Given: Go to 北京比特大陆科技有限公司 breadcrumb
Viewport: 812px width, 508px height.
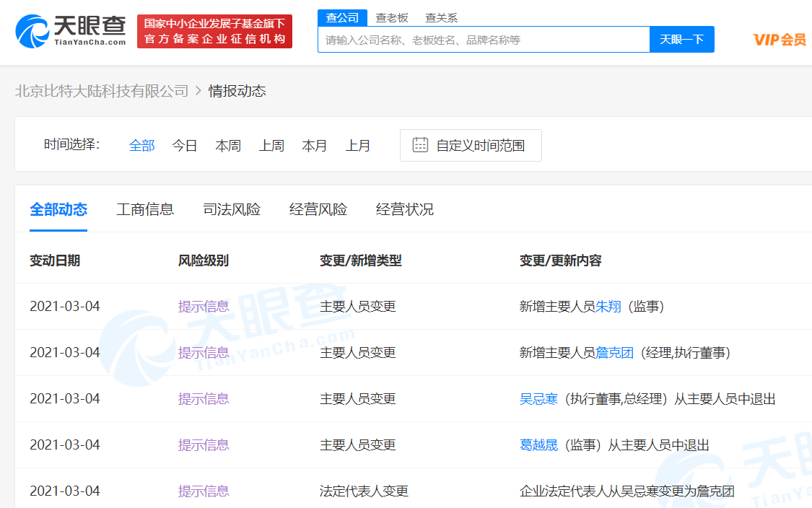Looking at the screenshot, I should pos(102,91).
